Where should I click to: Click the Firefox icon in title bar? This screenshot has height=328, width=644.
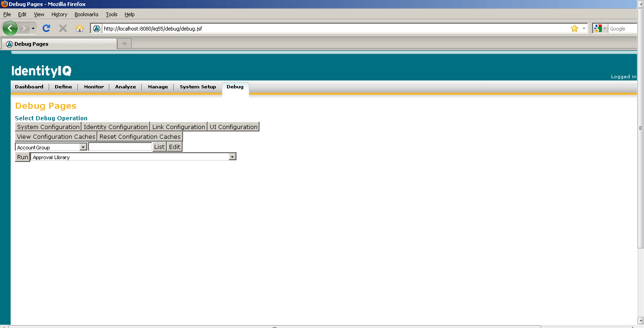pos(4,4)
